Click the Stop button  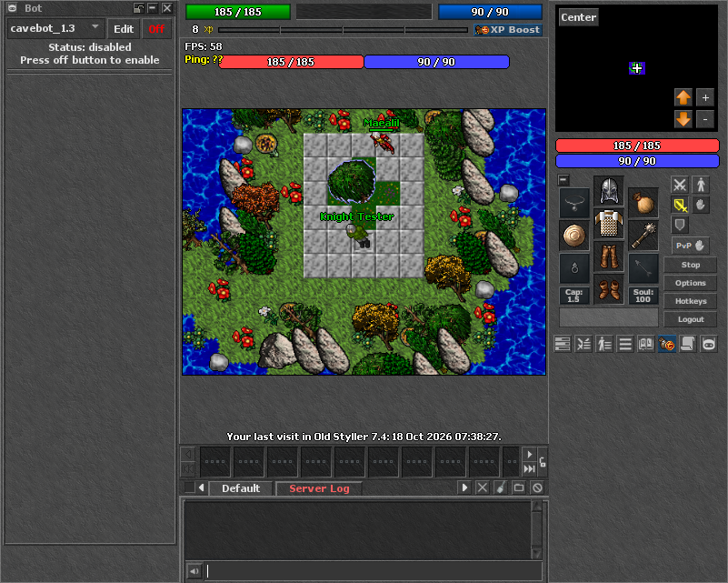(x=691, y=265)
